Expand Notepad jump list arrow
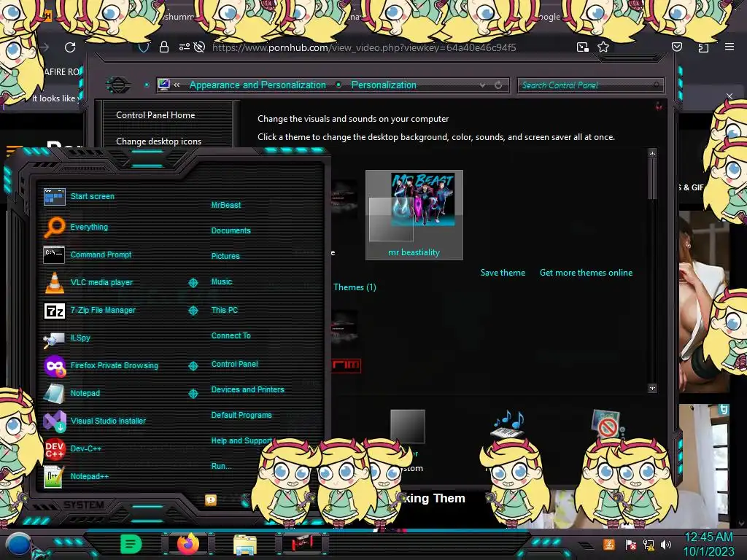747x560 pixels. 193,393
